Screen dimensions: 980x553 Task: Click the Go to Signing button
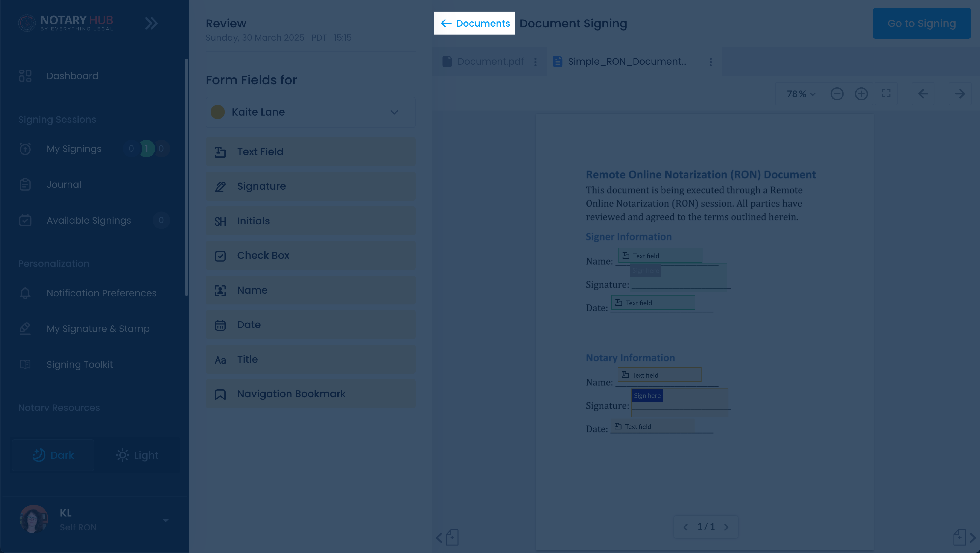tap(921, 23)
